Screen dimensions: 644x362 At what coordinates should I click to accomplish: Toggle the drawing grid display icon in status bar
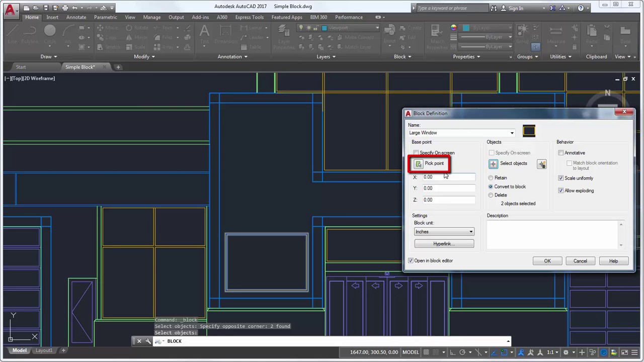coord(426,352)
